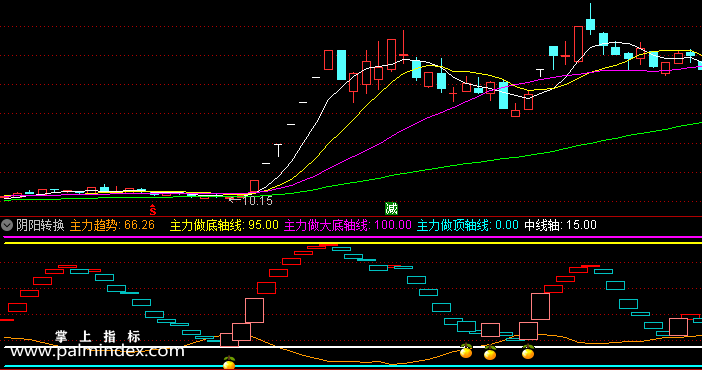Click the red S sell signal marker
This screenshot has width=702, height=370.
point(153,210)
